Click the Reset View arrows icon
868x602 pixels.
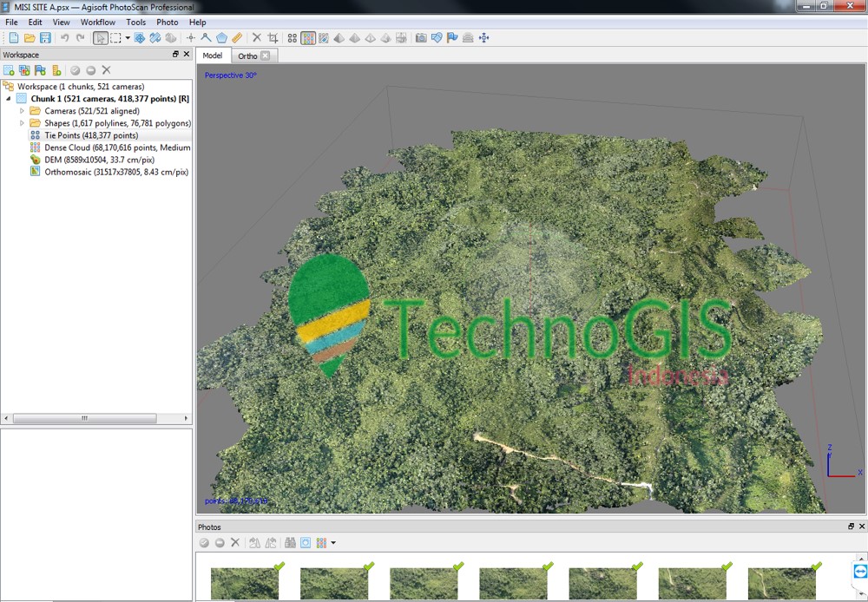tap(483, 37)
